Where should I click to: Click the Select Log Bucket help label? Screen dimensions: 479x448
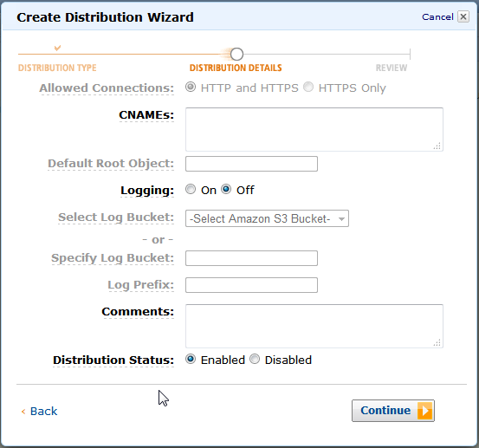(116, 218)
